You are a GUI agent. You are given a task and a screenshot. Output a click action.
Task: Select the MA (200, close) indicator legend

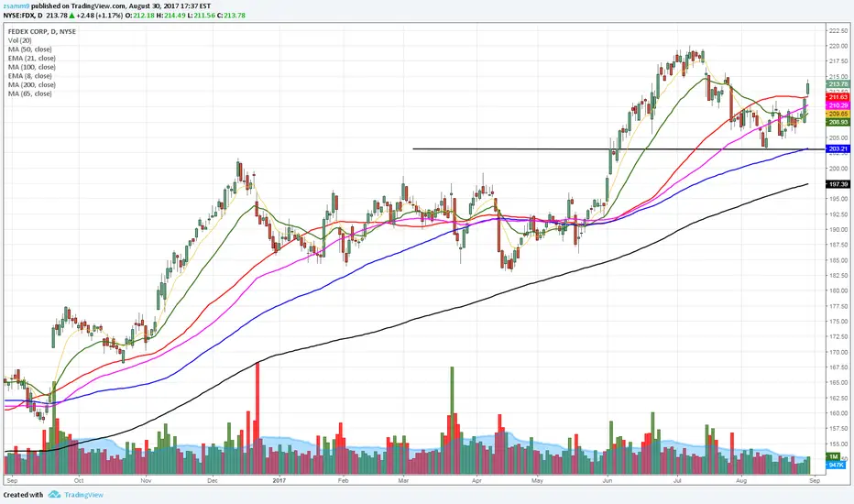31,84
